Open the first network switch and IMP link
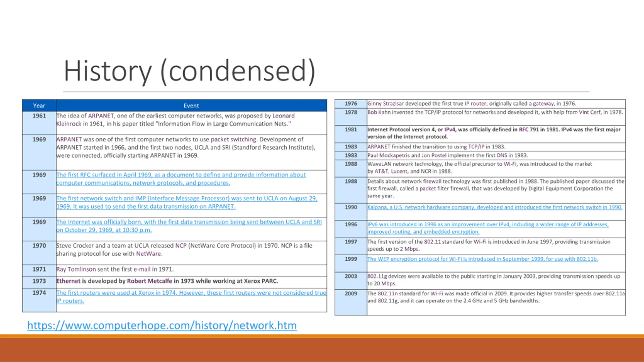The height and width of the screenshot is (362, 644). [186, 199]
